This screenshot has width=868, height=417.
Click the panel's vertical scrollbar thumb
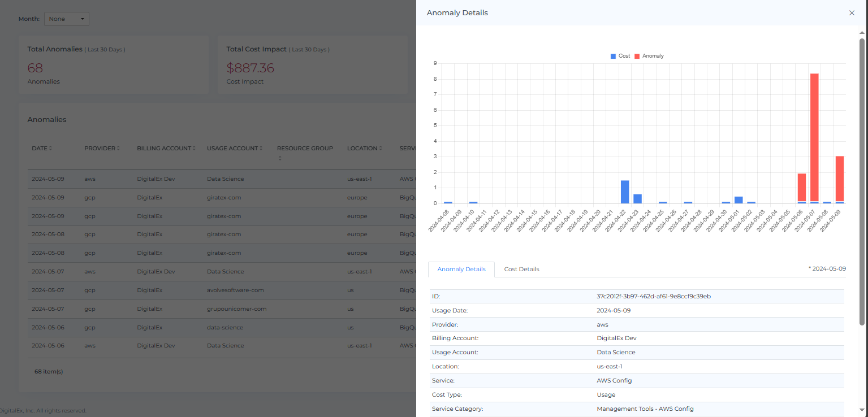tap(862, 181)
